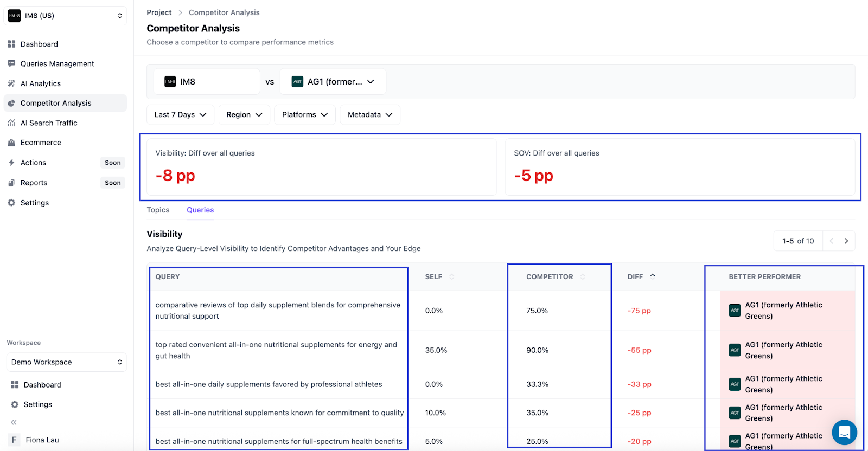Image resolution: width=868 pixels, height=451 pixels.
Task: Click the full-spectrum health benefits query
Action: tap(279, 442)
